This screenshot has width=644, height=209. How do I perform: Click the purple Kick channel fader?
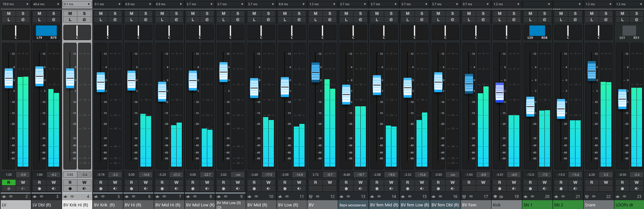pos(500,93)
